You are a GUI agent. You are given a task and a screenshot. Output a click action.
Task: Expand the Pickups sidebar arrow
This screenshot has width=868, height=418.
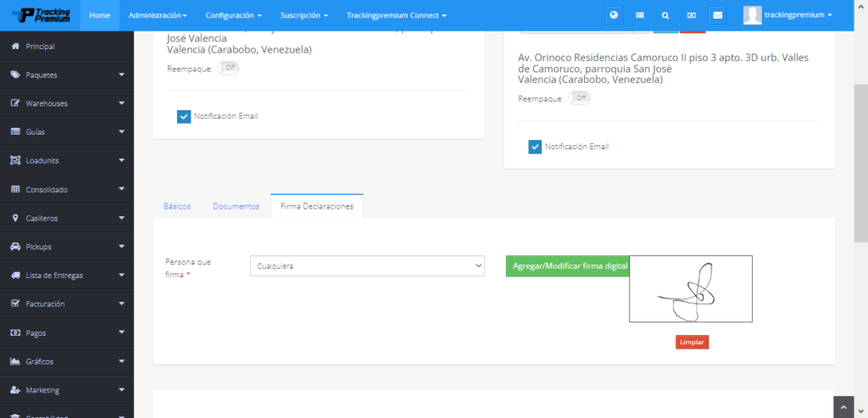[122, 246]
